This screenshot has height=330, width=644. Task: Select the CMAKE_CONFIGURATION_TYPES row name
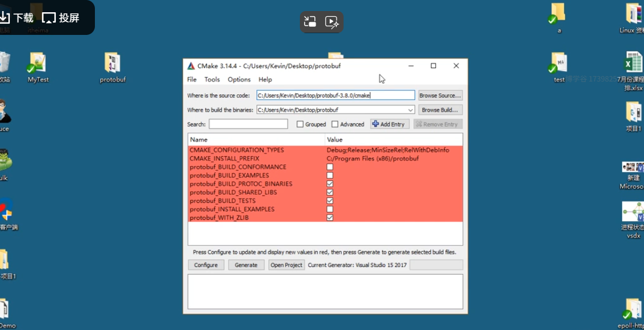coord(236,150)
